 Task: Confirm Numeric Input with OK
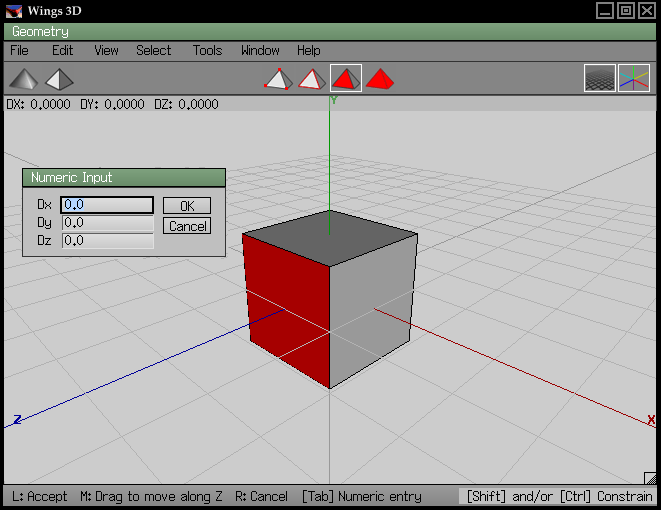[x=187, y=206]
